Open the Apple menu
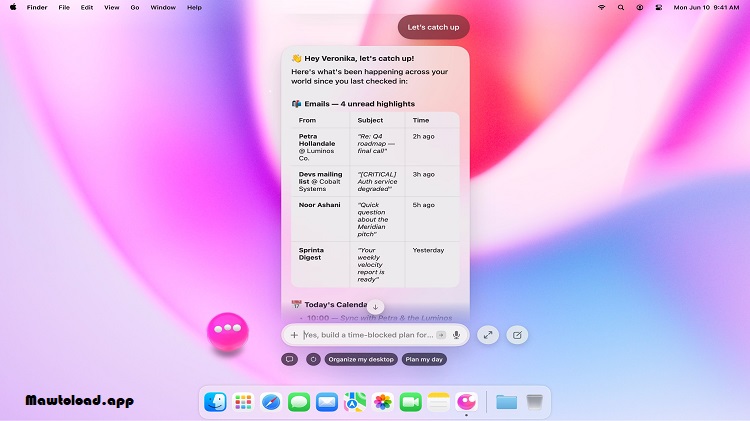The height and width of the screenshot is (421, 750). pyautogui.click(x=13, y=7)
